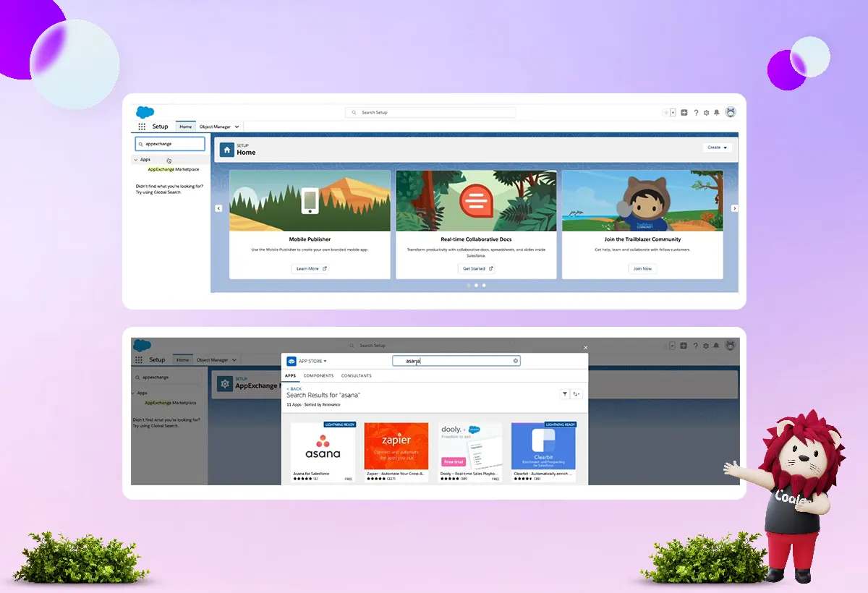The image size is (868, 593).
Task: Open the Setup gear menu on Setup Home page
Action: (x=706, y=113)
